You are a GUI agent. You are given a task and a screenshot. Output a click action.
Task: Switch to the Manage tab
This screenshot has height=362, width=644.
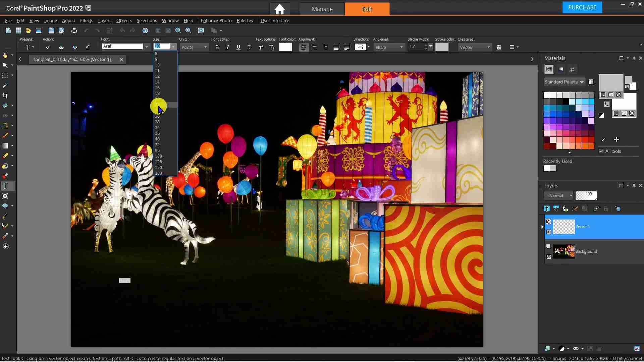322,9
